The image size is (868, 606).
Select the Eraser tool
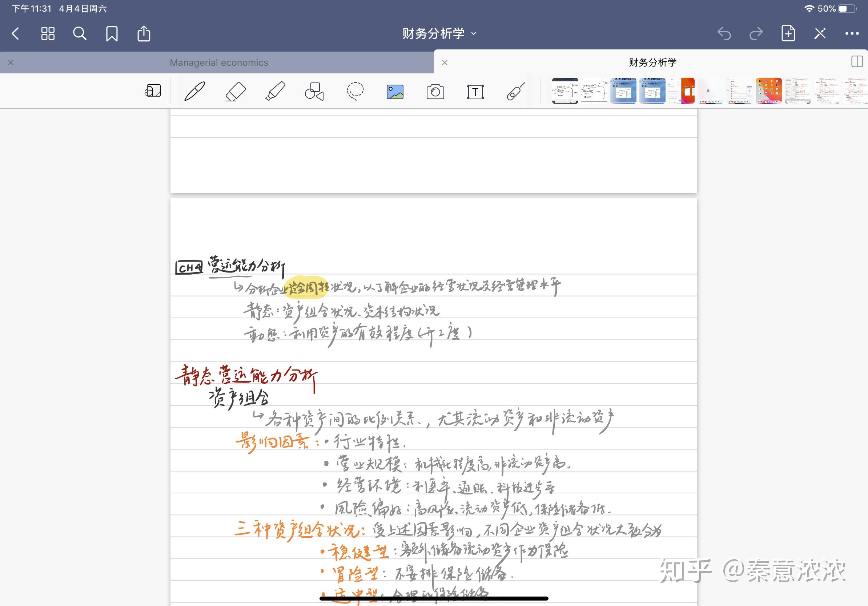pyautogui.click(x=235, y=92)
